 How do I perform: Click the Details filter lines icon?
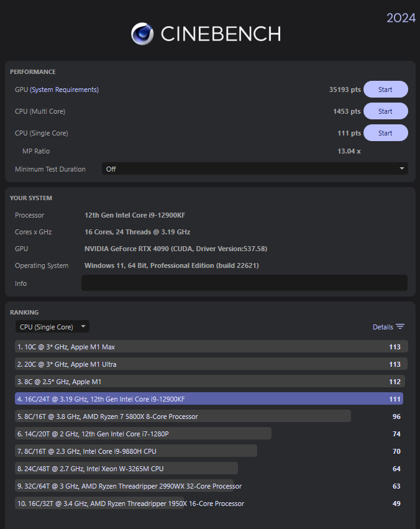pyautogui.click(x=400, y=326)
